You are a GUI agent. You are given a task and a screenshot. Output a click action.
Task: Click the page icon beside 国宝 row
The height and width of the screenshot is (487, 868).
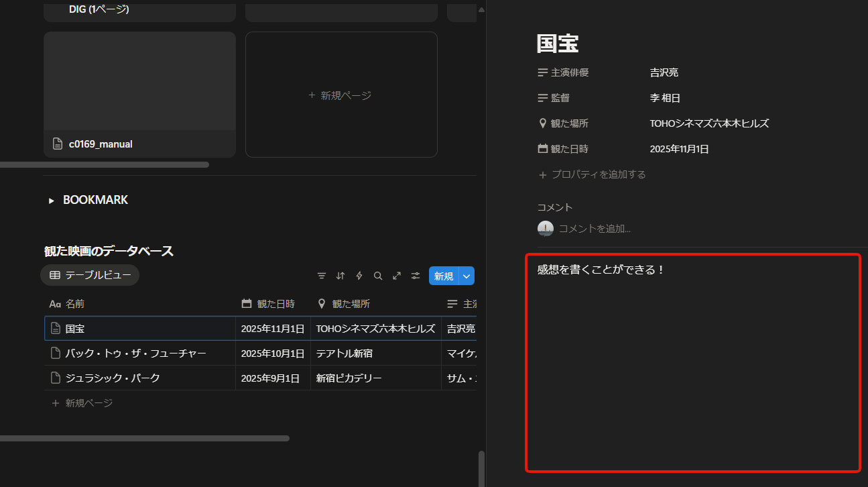[x=56, y=329]
